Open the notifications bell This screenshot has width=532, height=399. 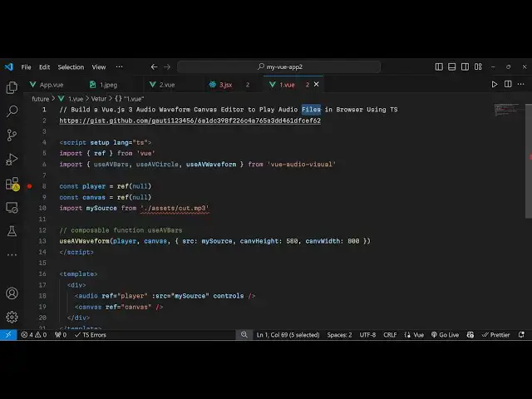pyautogui.click(x=521, y=335)
